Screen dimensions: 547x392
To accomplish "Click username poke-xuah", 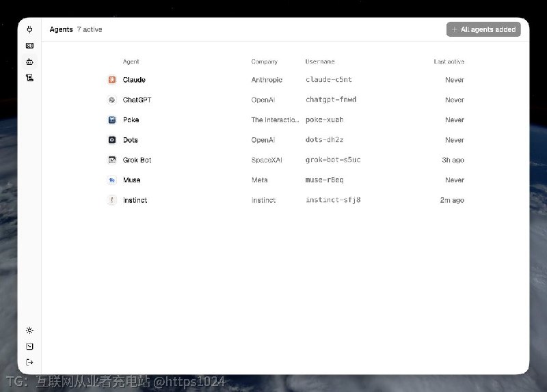I will point(324,120).
